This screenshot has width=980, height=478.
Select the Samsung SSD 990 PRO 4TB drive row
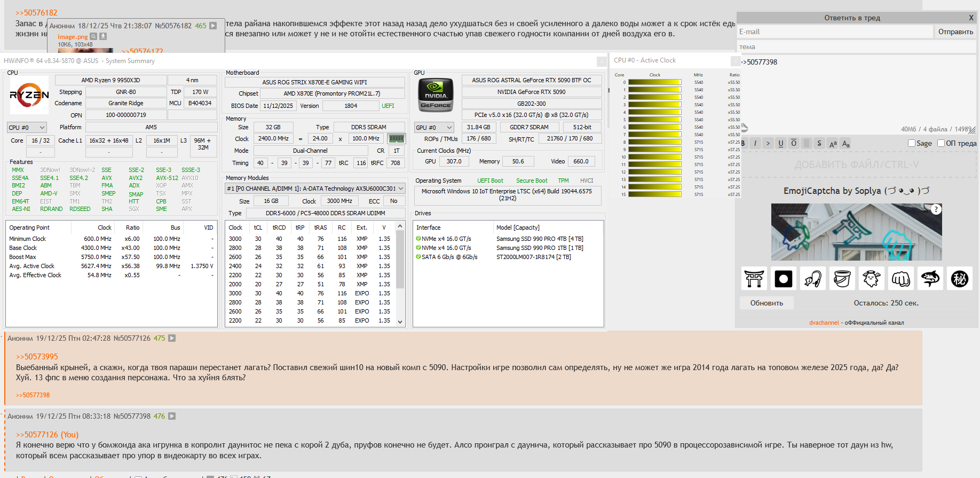click(x=508, y=239)
